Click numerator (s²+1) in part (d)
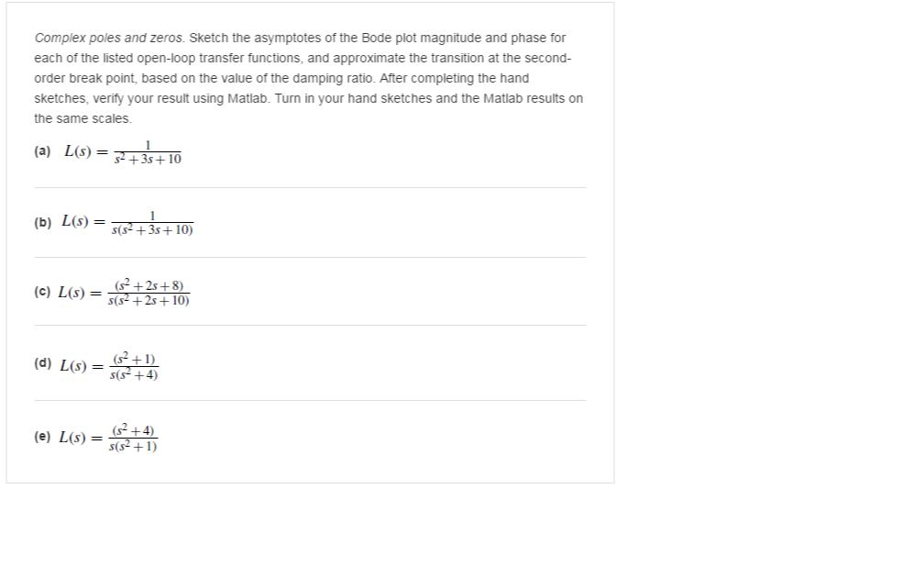 click(x=135, y=359)
